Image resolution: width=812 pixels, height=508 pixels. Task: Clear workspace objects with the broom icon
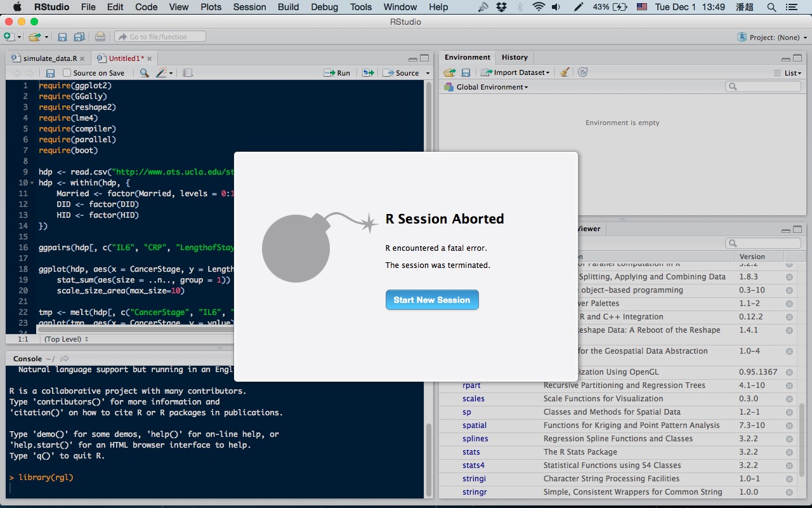pos(565,72)
